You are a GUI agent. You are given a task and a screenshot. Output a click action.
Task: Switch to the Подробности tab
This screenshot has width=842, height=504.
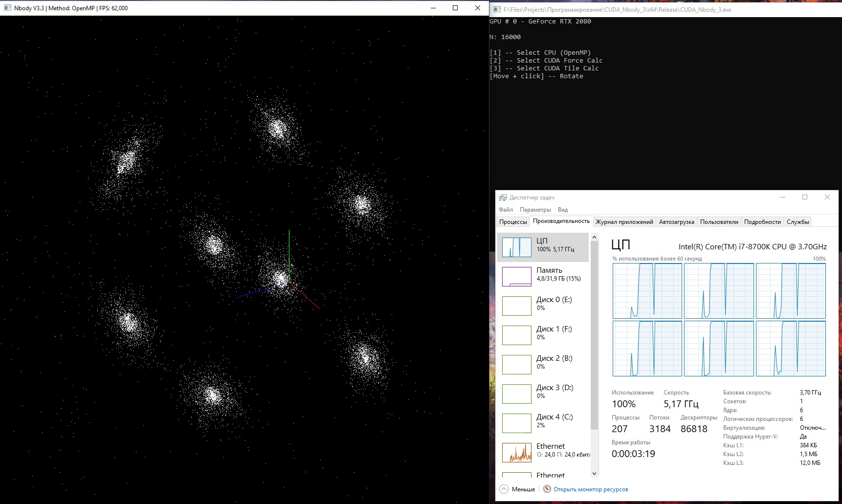762,222
